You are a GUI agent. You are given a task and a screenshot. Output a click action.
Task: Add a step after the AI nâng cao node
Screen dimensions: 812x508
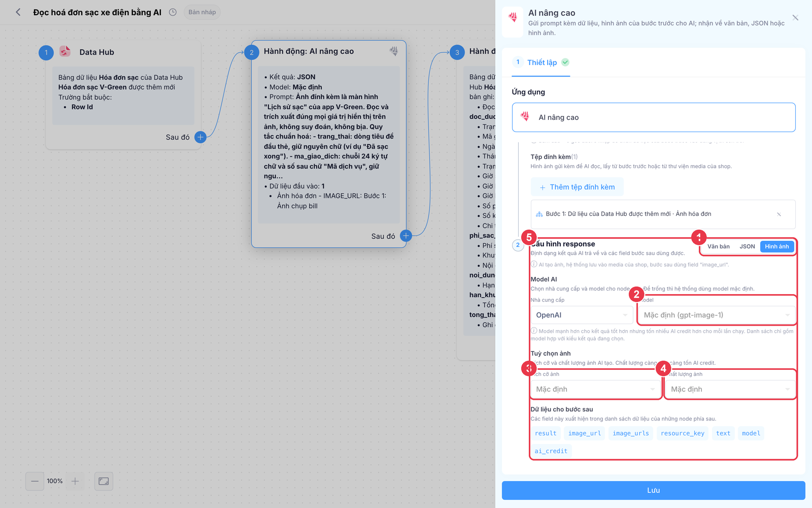point(406,236)
